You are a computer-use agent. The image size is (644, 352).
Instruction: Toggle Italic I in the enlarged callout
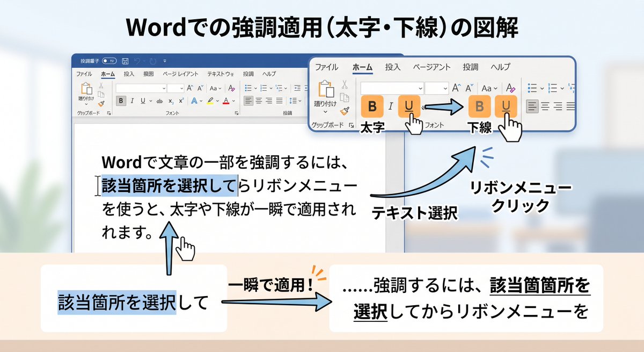pos(391,106)
